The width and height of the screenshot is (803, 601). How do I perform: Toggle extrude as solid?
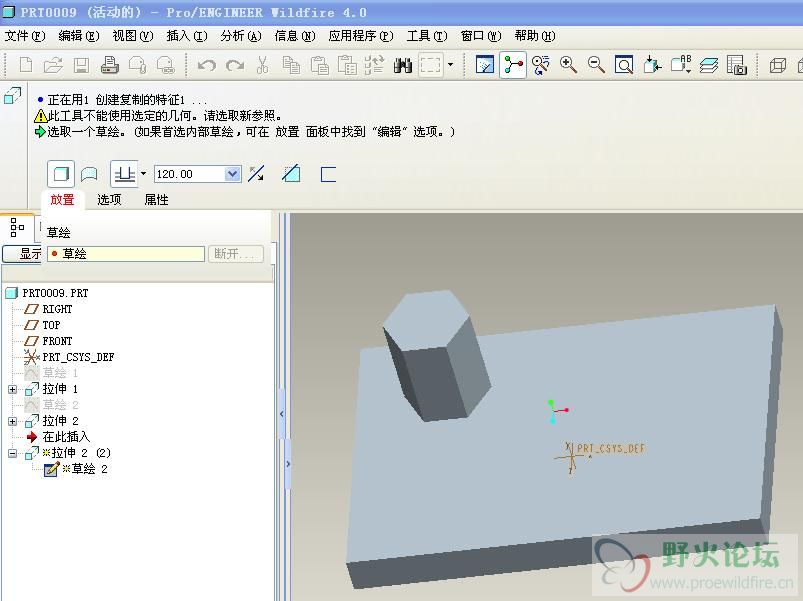61,174
